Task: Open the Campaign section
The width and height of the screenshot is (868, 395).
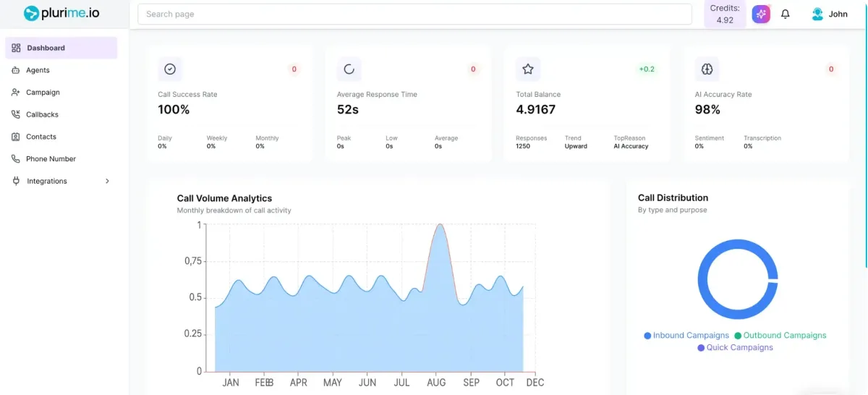Action: coord(61,92)
